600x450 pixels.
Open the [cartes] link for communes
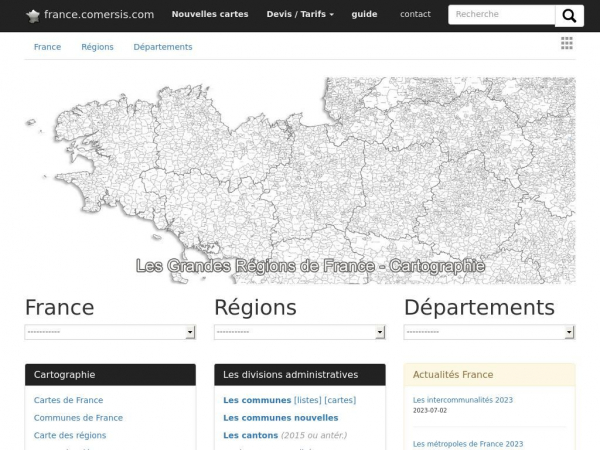coord(340,400)
